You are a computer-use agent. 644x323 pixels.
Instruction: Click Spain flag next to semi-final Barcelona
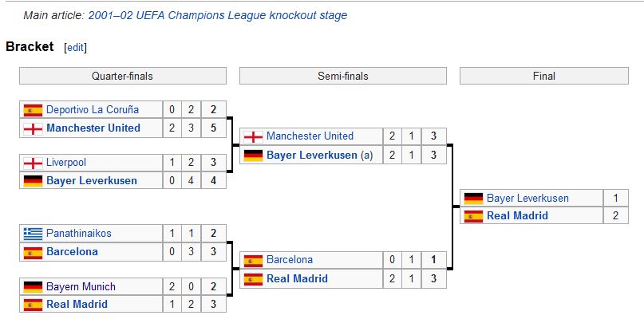(x=253, y=260)
